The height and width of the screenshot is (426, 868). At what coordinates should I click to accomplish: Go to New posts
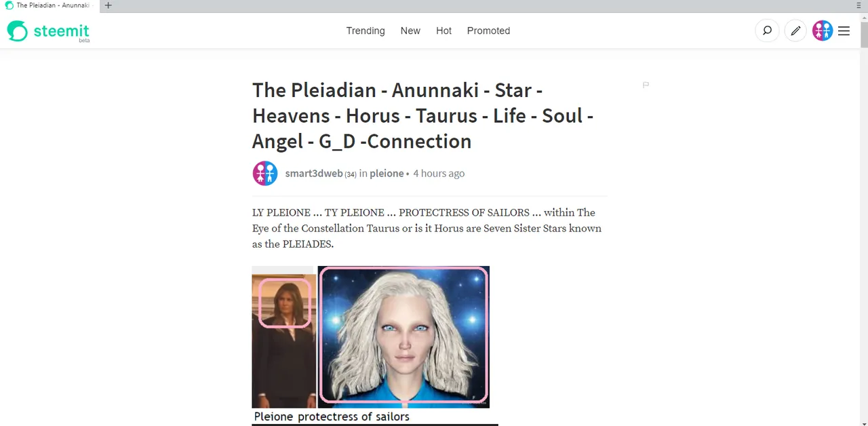click(410, 31)
